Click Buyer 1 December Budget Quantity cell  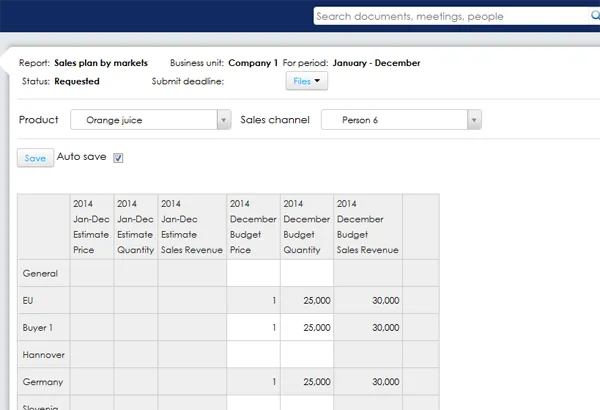[307, 328]
